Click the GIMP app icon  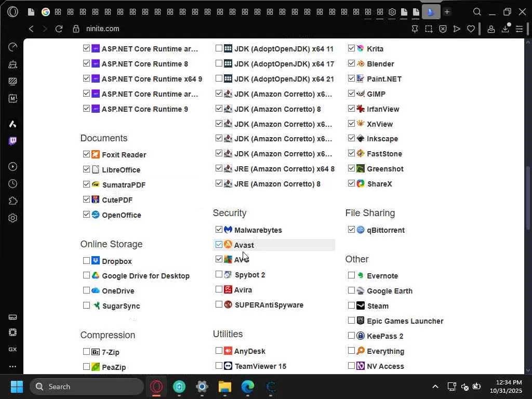(x=361, y=94)
